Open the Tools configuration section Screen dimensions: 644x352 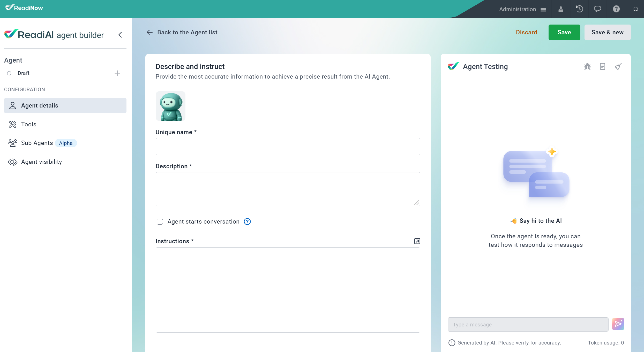click(29, 124)
